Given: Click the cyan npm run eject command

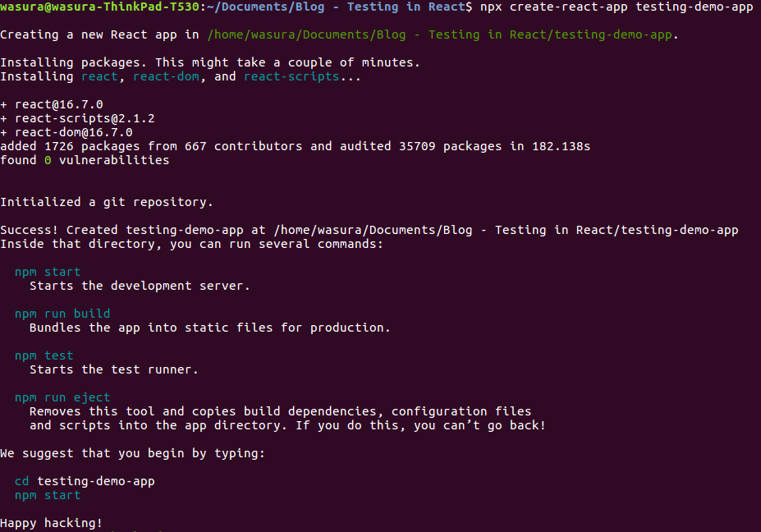Looking at the screenshot, I should coord(62,397).
